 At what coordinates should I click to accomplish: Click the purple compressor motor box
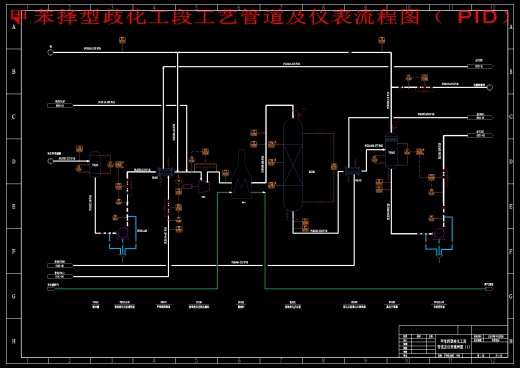coord(187,187)
